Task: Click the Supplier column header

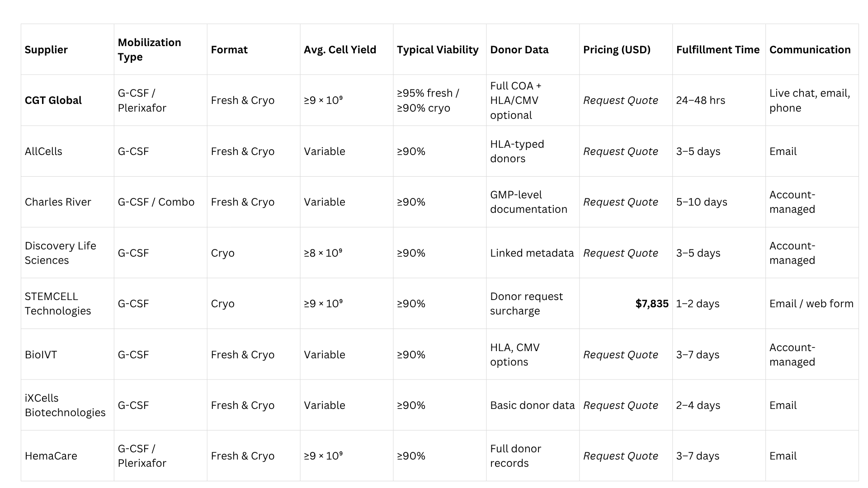Action: point(46,50)
